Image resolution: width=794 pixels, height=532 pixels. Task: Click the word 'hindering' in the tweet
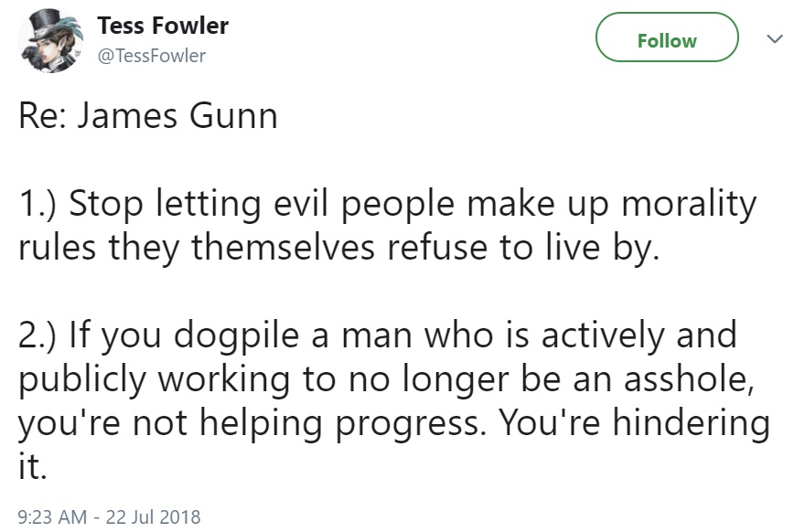tap(692, 423)
